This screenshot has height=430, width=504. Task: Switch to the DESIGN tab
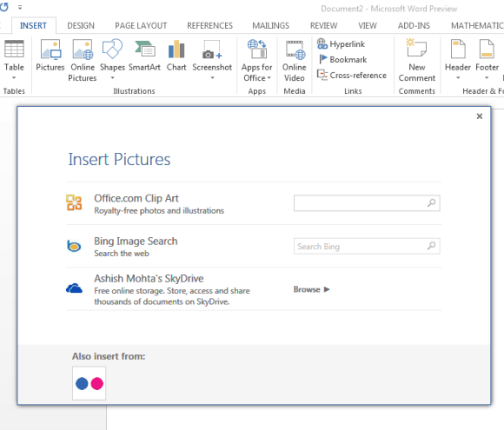(x=81, y=26)
